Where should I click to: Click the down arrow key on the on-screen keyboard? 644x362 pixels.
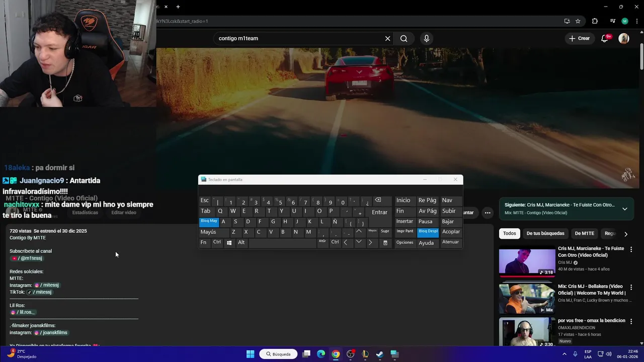[359, 242]
